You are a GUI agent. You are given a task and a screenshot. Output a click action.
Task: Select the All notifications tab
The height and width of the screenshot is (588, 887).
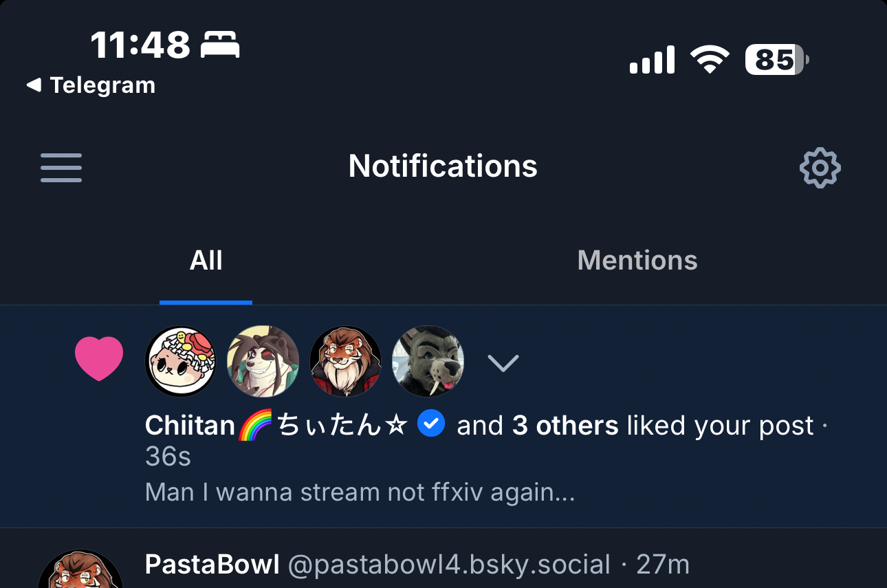point(206,261)
